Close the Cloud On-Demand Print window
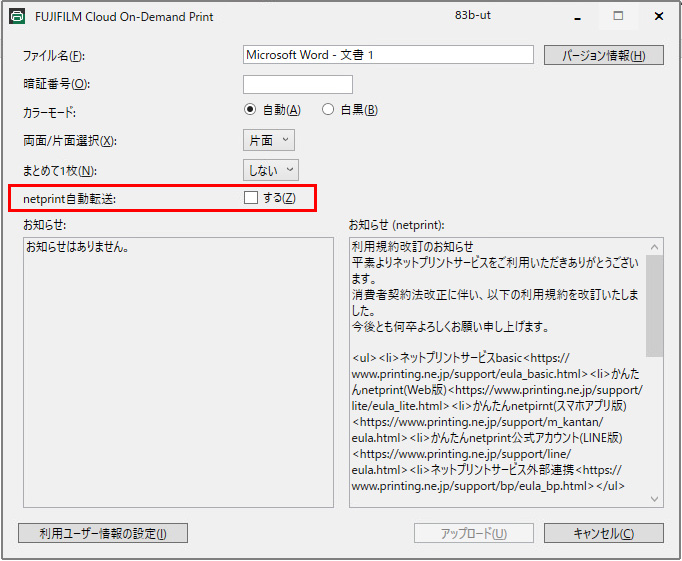682x561 pixels. click(x=659, y=17)
